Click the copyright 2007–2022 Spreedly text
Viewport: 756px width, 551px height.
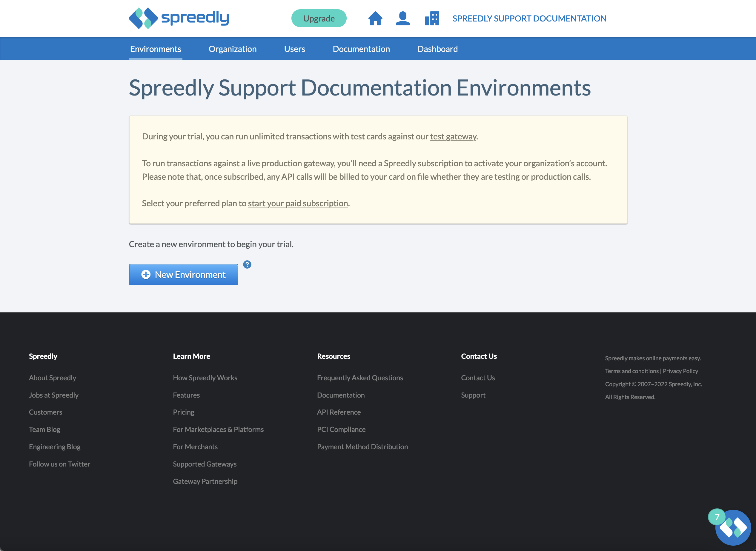(x=653, y=384)
